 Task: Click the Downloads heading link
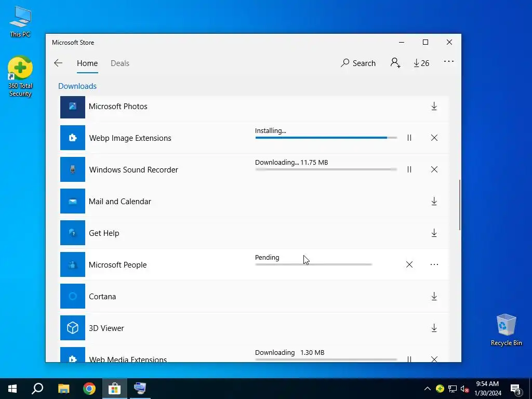click(77, 86)
